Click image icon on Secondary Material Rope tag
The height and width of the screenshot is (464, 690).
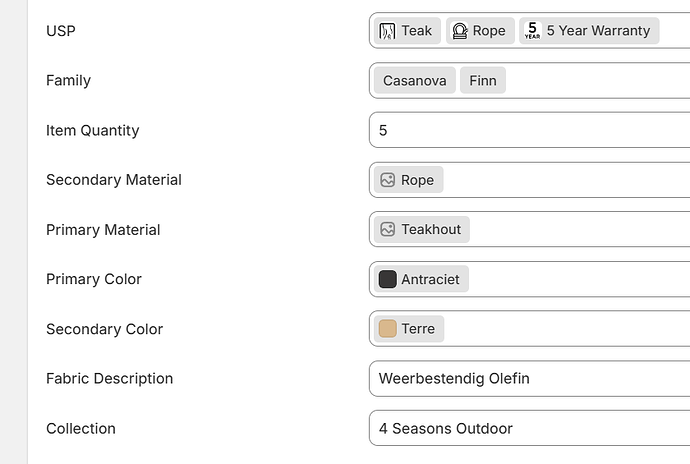(x=387, y=180)
